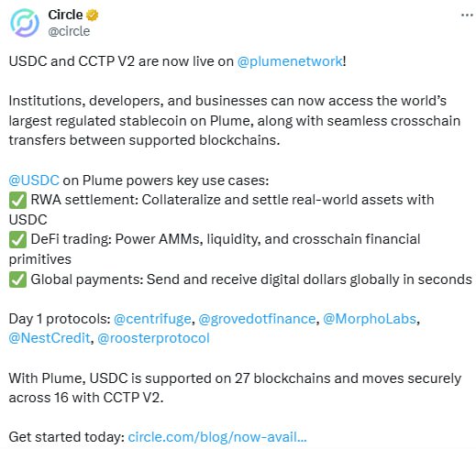476x449 pixels.
Task: Click the 'USDC and CCTP V2' headline text
Action: (72, 61)
